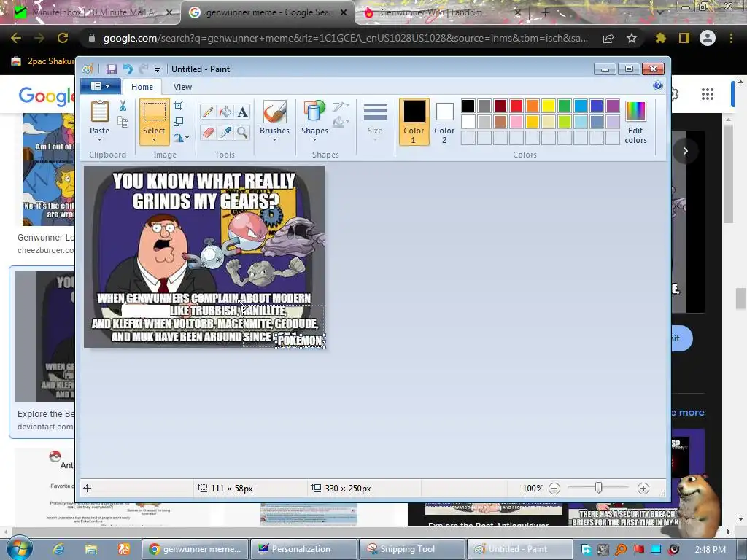Viewport: 747px width, 560px height.
Task: Open Snipping Tool from the taskbar
Action: [411, 549]
